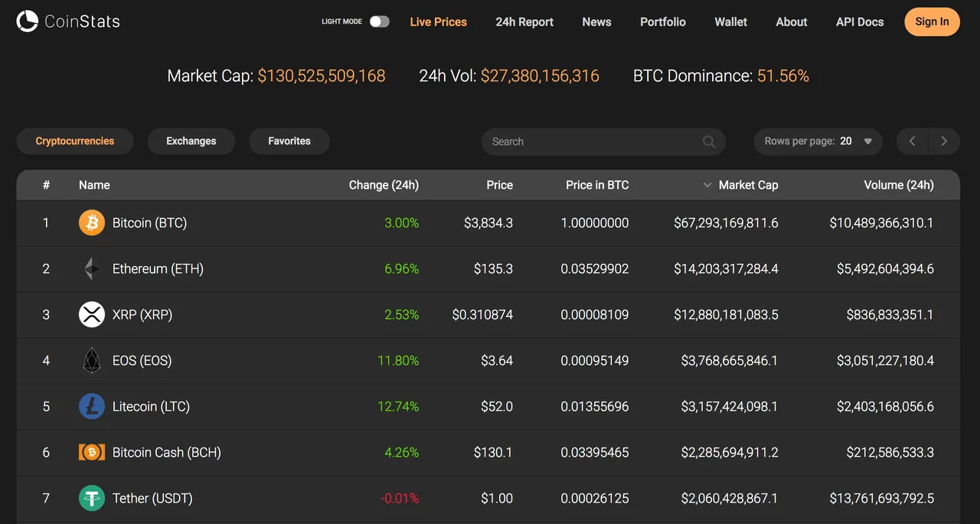Select the Cryptocurrencies tab

[75, 142]
